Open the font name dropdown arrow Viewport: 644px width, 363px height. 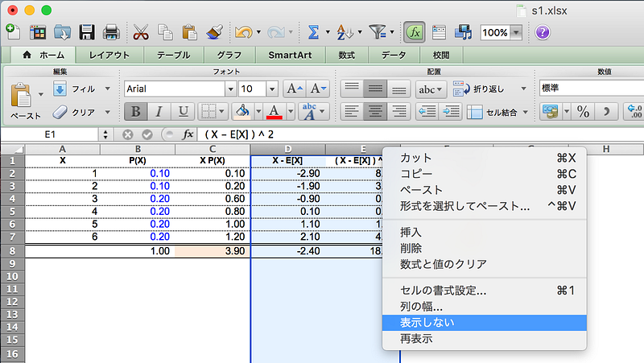[x=230, y=89]
